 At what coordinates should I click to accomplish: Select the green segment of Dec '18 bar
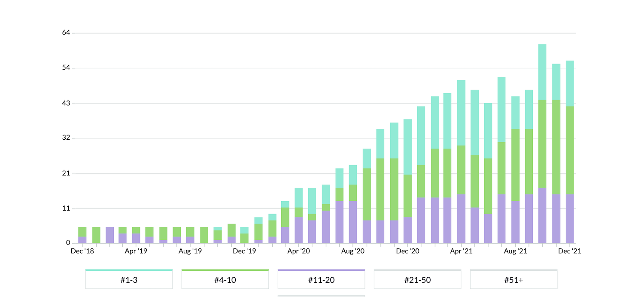[82, 232]
